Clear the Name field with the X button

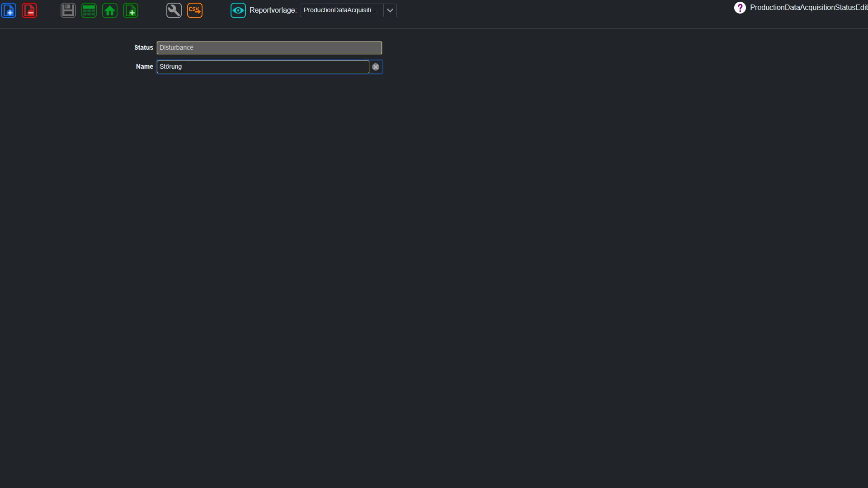376,67
